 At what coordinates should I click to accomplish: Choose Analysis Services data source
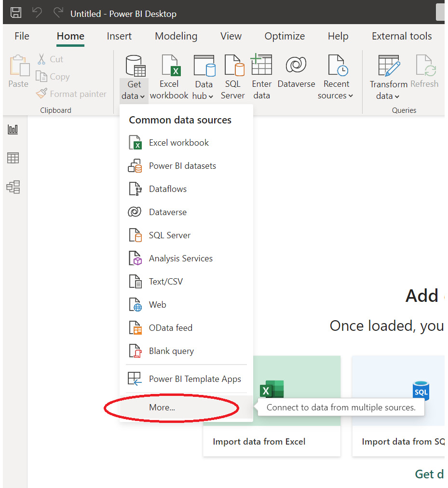[x=186, y=258]
